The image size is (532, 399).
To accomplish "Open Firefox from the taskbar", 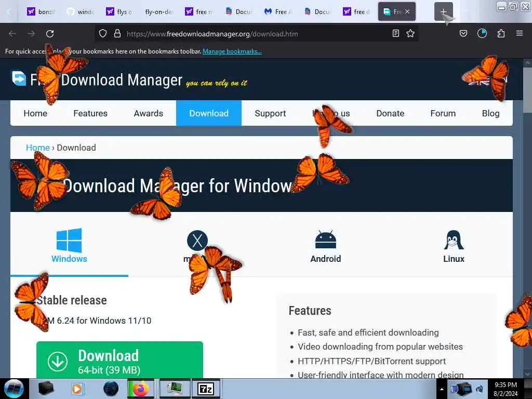I will pyautogui.click(x=140, y=389).
